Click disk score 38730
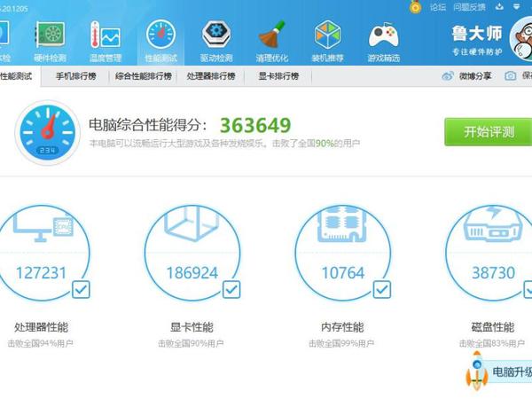 493,273
